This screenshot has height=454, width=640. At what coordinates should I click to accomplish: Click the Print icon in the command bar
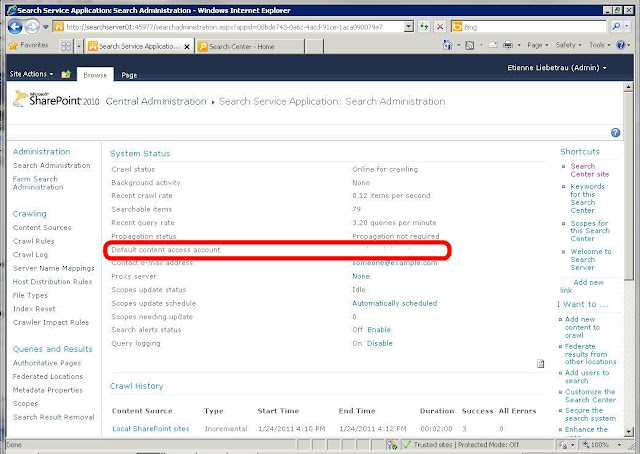(508, 45)
